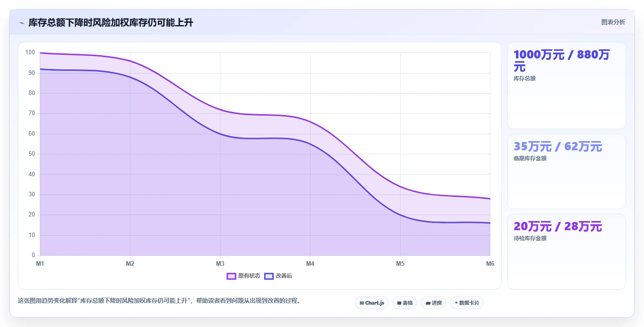Select the 进度 tag

pos(434,303)
